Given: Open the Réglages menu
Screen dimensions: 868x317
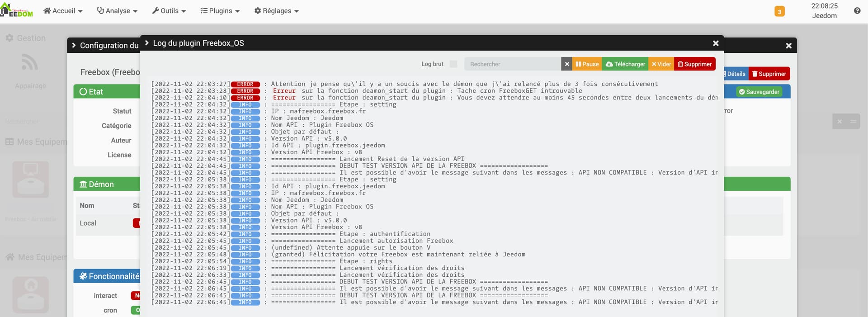Looking at the screenshot, I should pos(277,11).
